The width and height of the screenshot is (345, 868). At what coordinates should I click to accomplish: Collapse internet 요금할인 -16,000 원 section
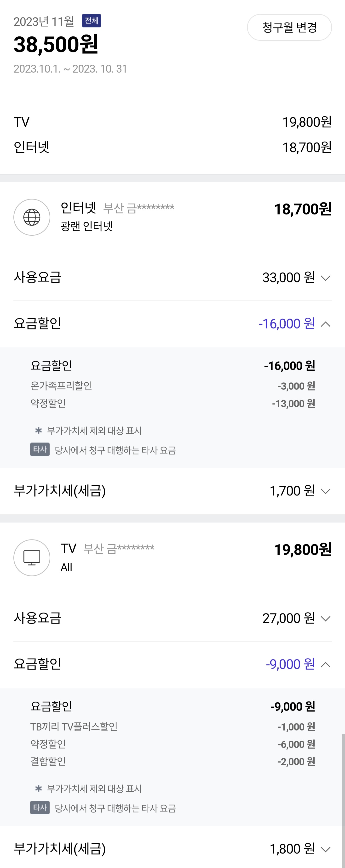325,324
